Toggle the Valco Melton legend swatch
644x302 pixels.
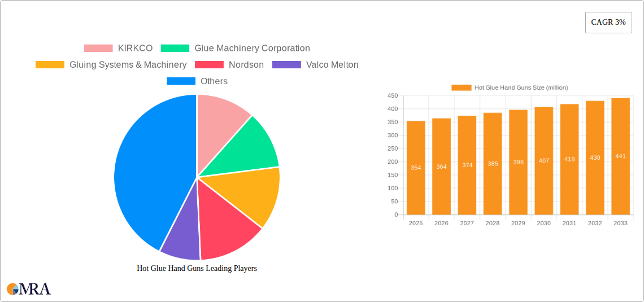click(x=286, y=64)
